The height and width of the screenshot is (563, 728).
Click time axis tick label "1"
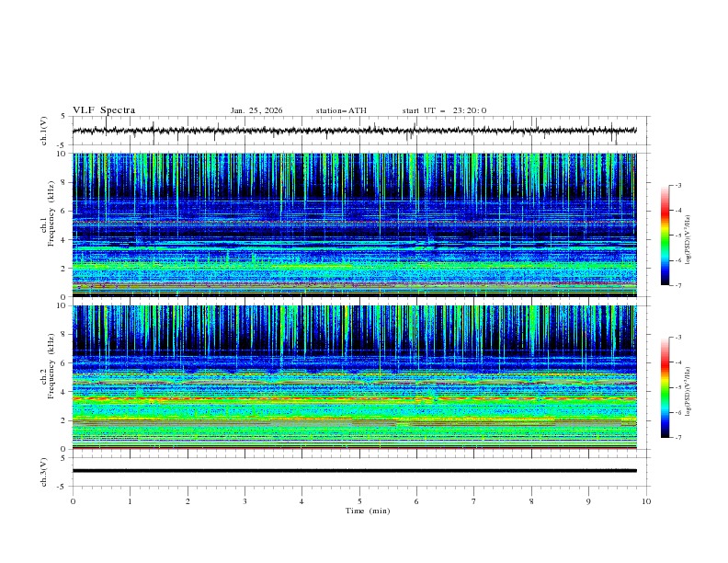point(130,501)
